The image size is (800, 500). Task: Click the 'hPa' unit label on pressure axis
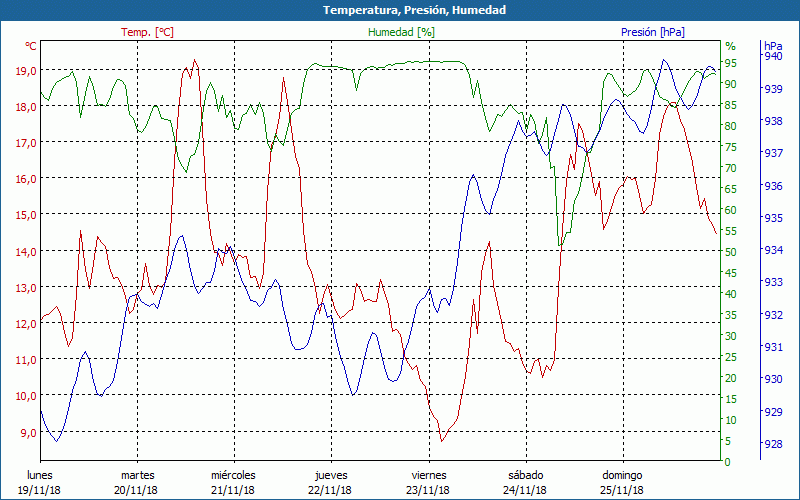(773, 46)
